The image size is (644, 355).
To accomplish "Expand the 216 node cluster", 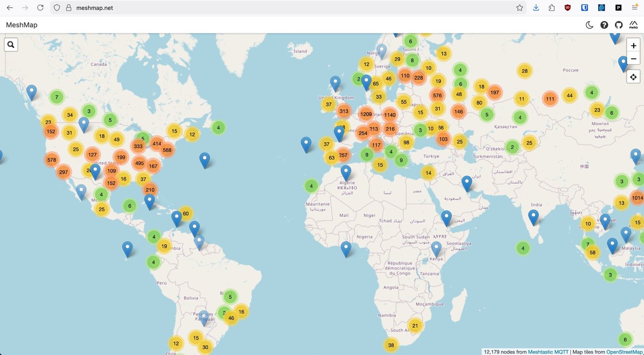I will (x=390, y=129).
